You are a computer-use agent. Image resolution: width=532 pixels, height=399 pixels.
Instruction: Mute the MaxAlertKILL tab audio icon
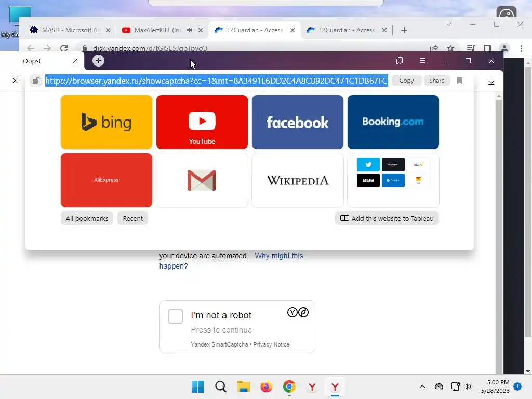click(x=189, y=30)
